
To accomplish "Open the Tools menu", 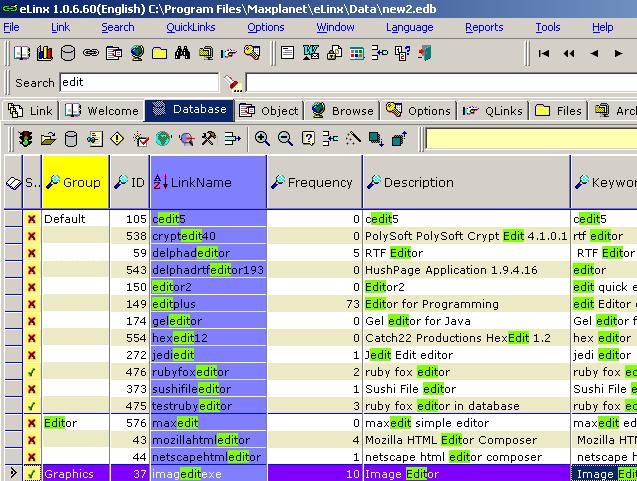I will coord(548,27).
